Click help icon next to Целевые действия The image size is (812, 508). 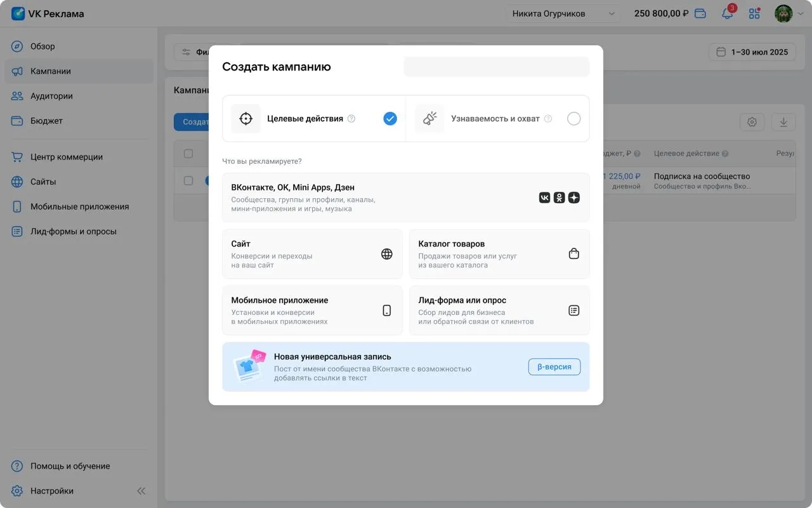(x=351, y=119)
